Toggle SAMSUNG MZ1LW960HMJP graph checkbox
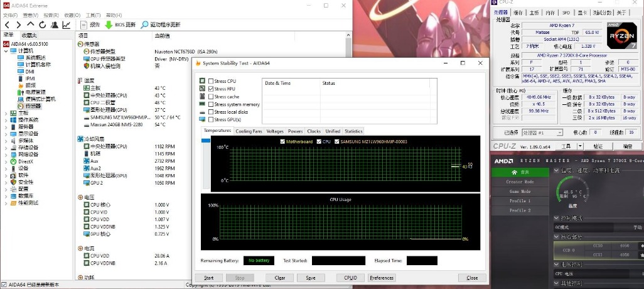Image resolution: width=644 pixels, height=289 pixels. (x=337, y=141)
